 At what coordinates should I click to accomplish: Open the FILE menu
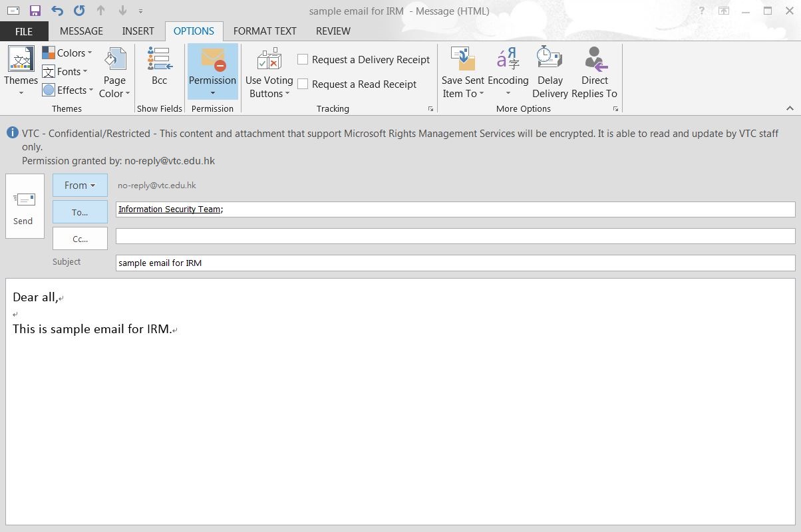[x=23, y=31]
